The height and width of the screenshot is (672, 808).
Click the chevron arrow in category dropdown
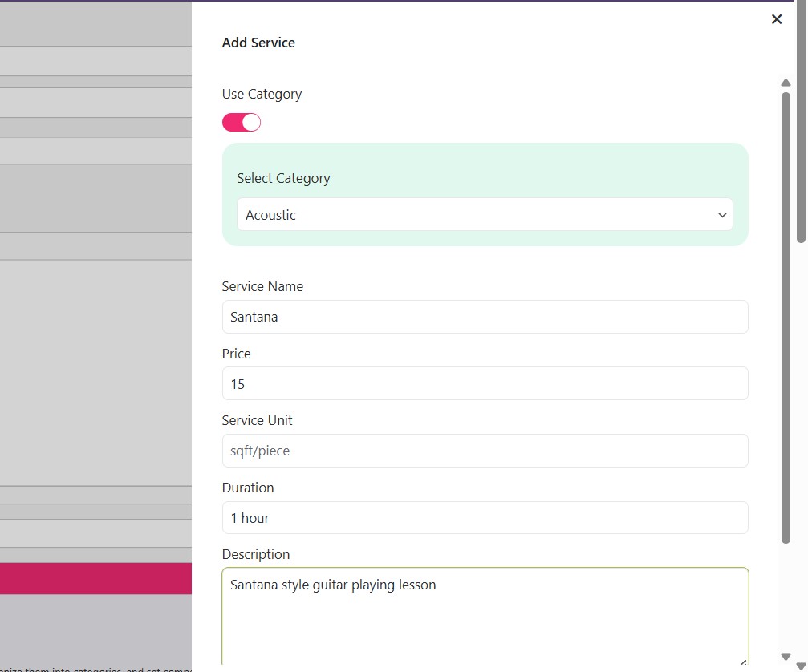[721, 215]
